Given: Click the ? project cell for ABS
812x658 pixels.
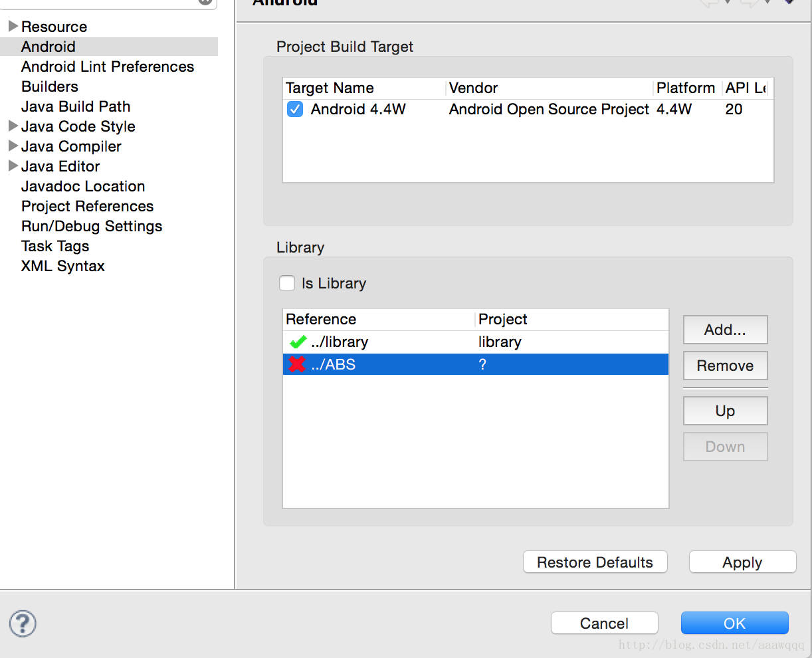Looking at the screenshot, I should click(x=482, y=364).
